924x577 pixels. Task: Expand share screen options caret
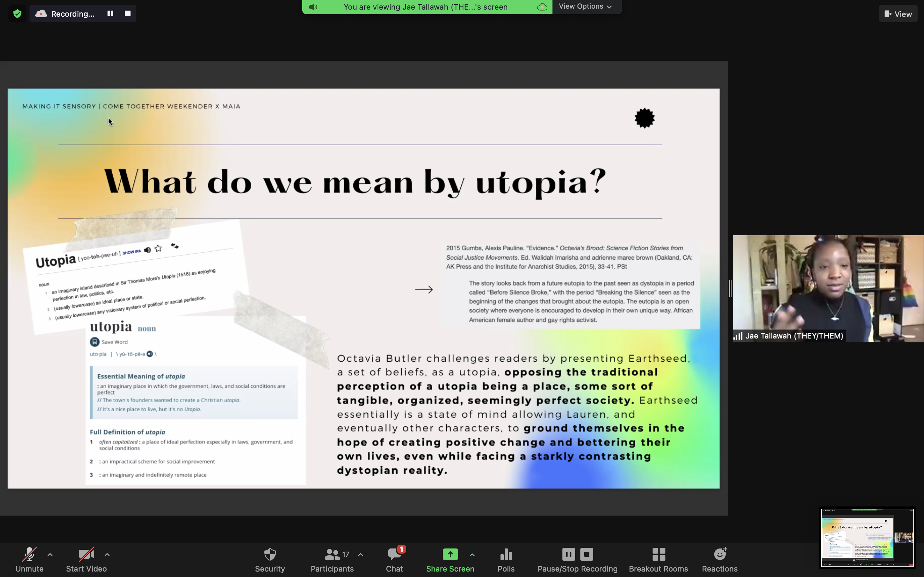click(472, 554)
